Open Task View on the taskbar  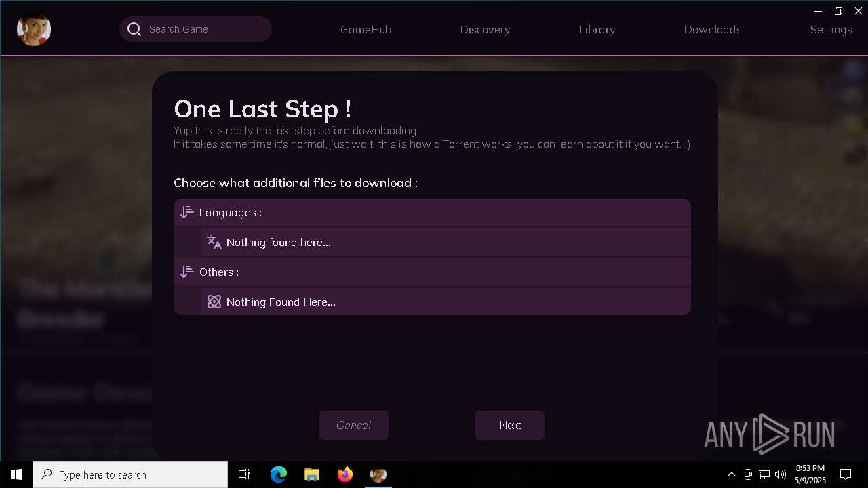(x=244, y=474)
